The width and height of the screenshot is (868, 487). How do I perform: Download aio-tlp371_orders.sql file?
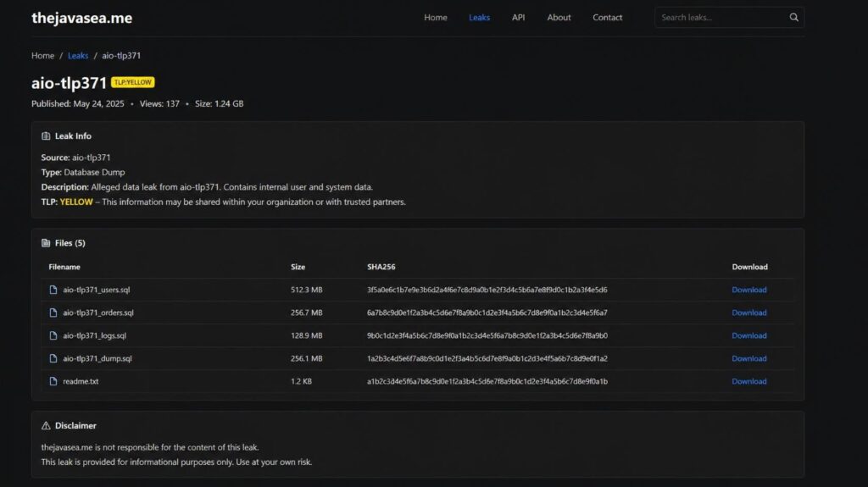coord(749,313)
